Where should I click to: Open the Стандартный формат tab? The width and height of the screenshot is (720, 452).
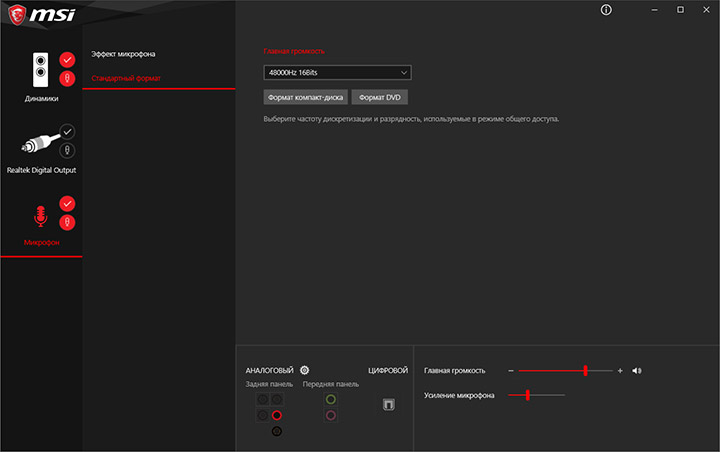click(x=126, y=78)
